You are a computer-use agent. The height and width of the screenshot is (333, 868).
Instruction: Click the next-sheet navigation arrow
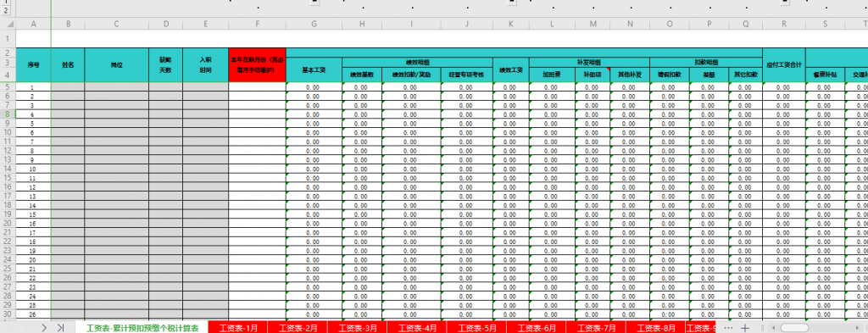pos(44,327)
